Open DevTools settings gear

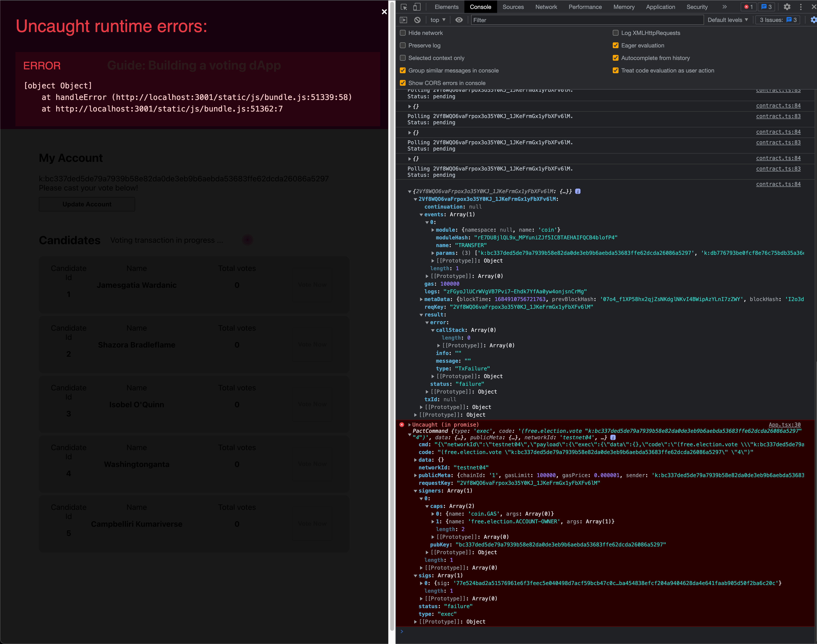click(787, 7)
